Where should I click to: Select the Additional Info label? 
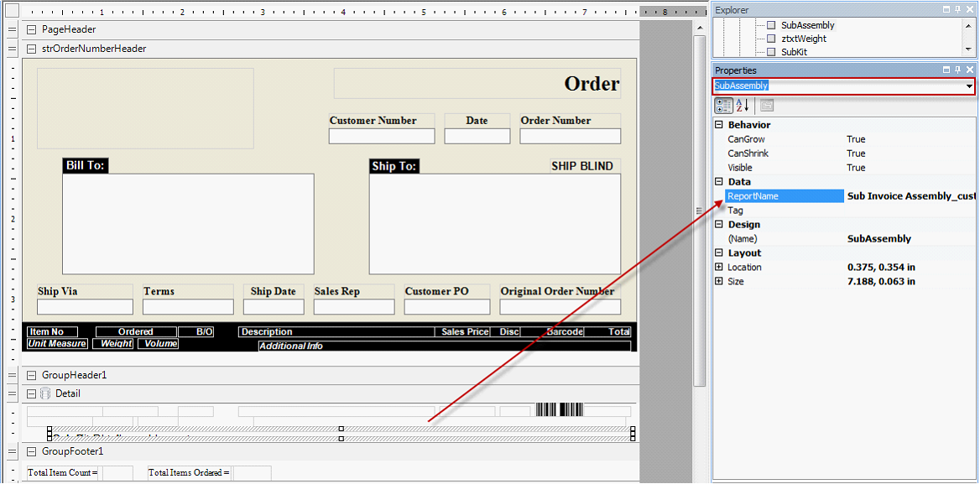445,346
